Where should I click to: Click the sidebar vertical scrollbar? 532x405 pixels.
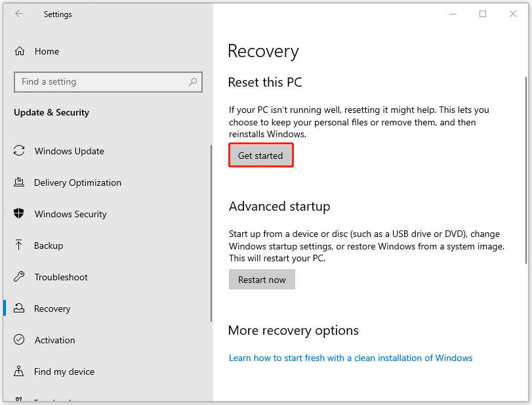click(x=211, y=233)
